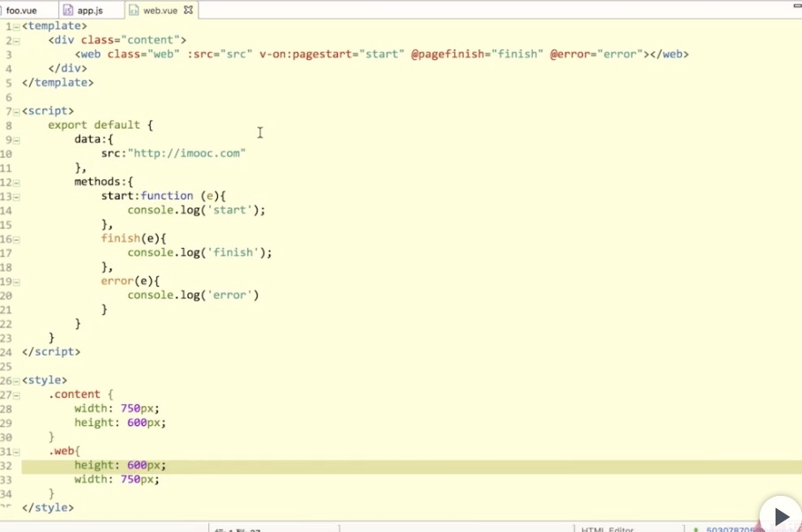Screen dimensions: 802x532
Task: Click class="content" on line 2
Action: [130, 40]
